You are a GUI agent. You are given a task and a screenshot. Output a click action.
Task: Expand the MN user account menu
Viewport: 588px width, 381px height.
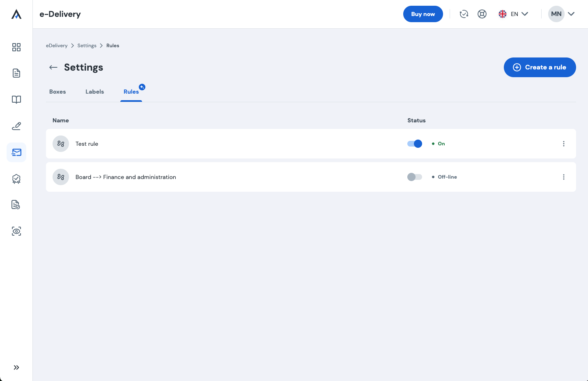pyautogui.click(x=561, y=14)
